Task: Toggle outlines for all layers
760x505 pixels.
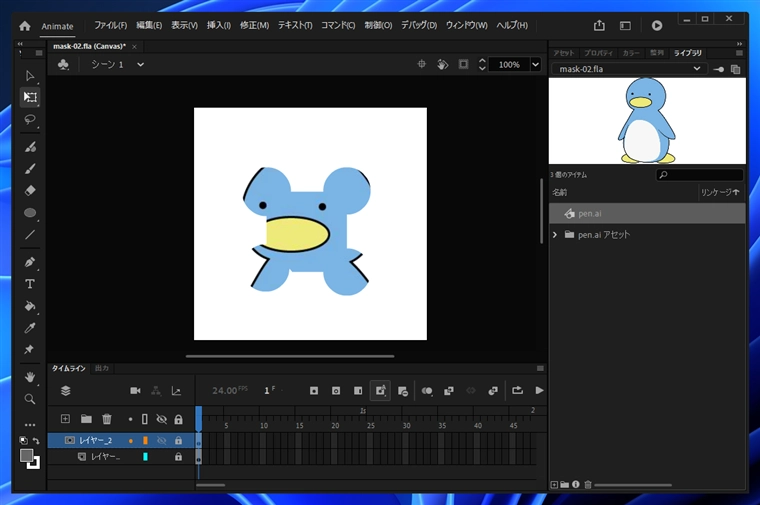Action: [144, 419]
